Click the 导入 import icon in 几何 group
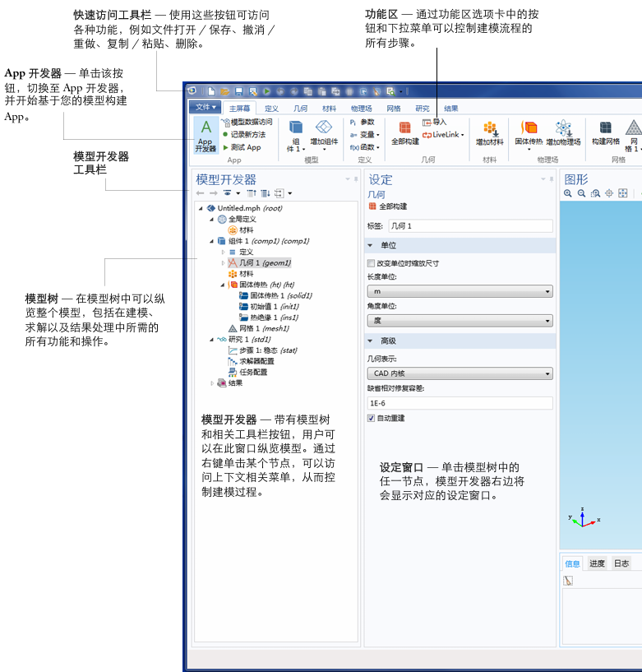This screenshot has height=672, width=642. pos(427,123)
